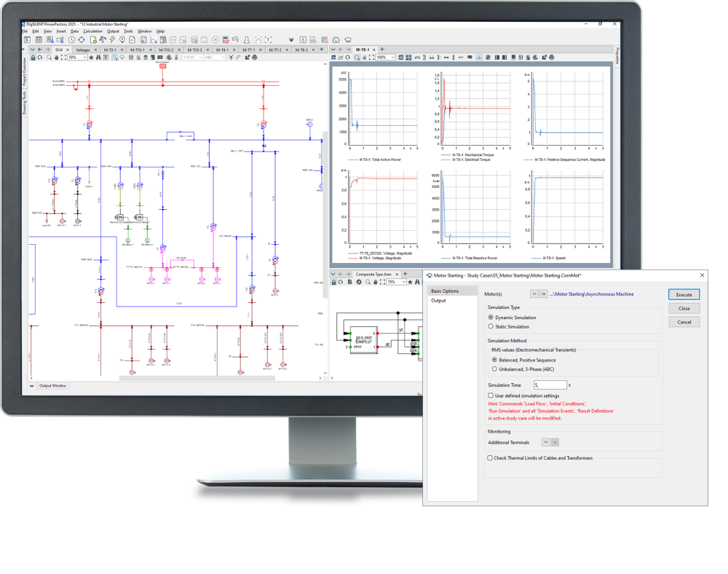This screenshot has width=728, height=574.
Task: Click the text box 'T' icon in main toolbar
Action: 269,40
